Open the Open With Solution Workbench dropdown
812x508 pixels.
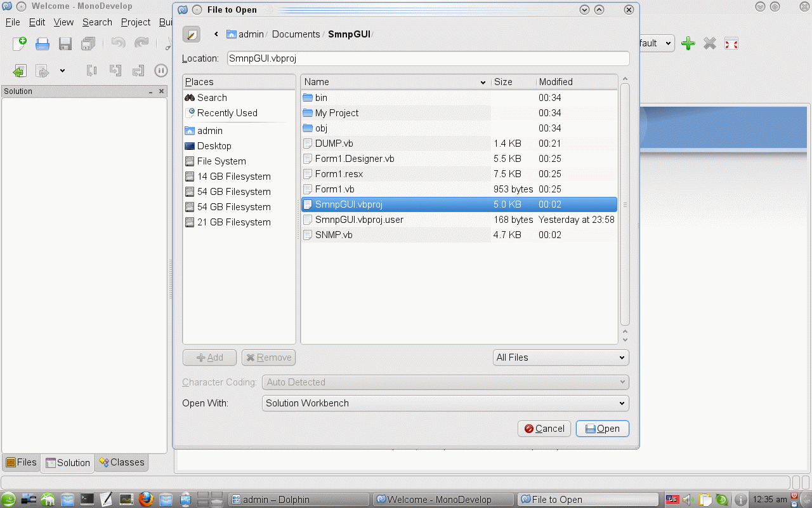pyautogui.click(x=445, y=403)
